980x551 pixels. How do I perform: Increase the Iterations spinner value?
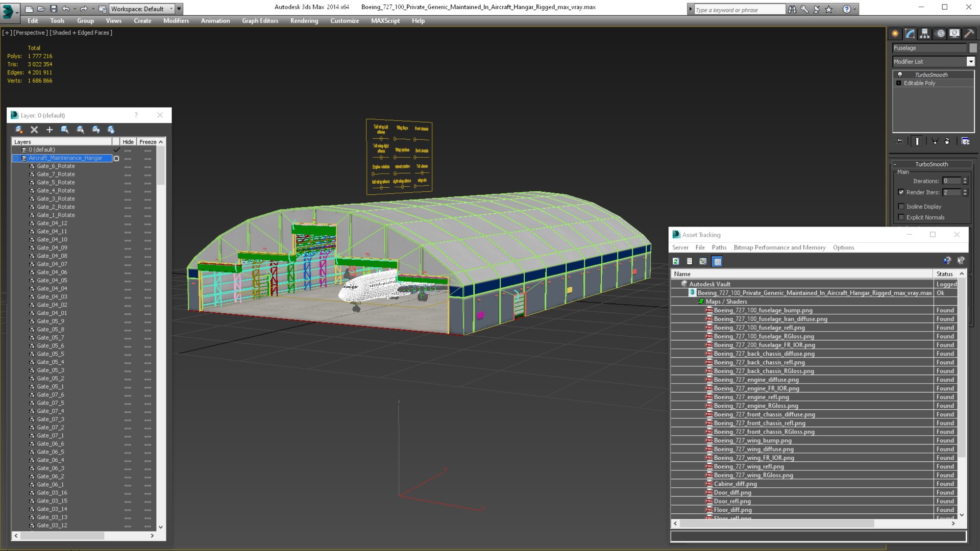click(x=965, y=179)
